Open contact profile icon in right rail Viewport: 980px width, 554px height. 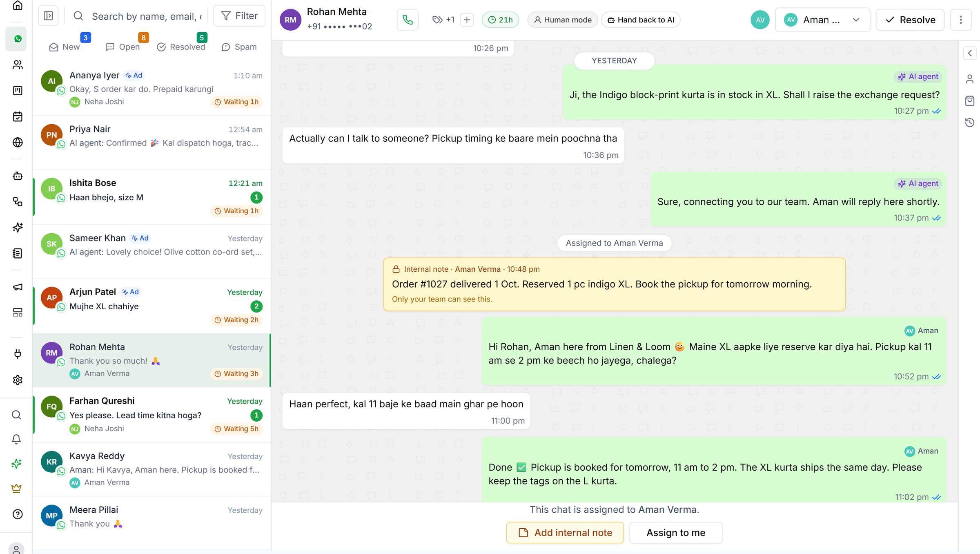[x=970, y=79]
